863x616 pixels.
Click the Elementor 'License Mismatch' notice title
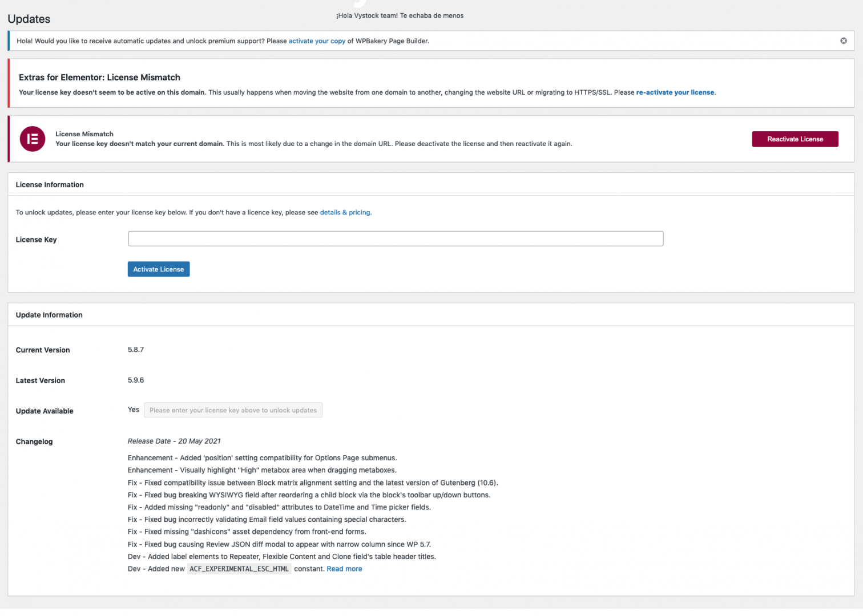[x=84, y=135]
